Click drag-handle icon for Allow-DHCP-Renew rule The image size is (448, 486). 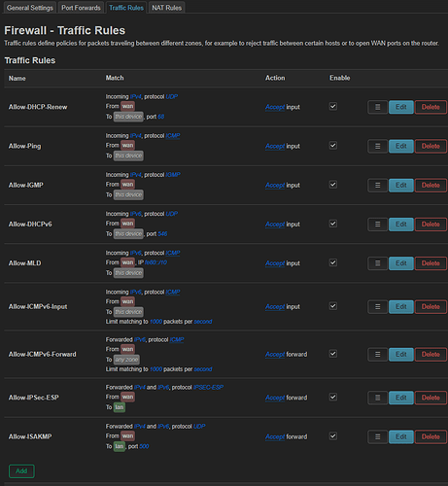[x=377, y=107]
